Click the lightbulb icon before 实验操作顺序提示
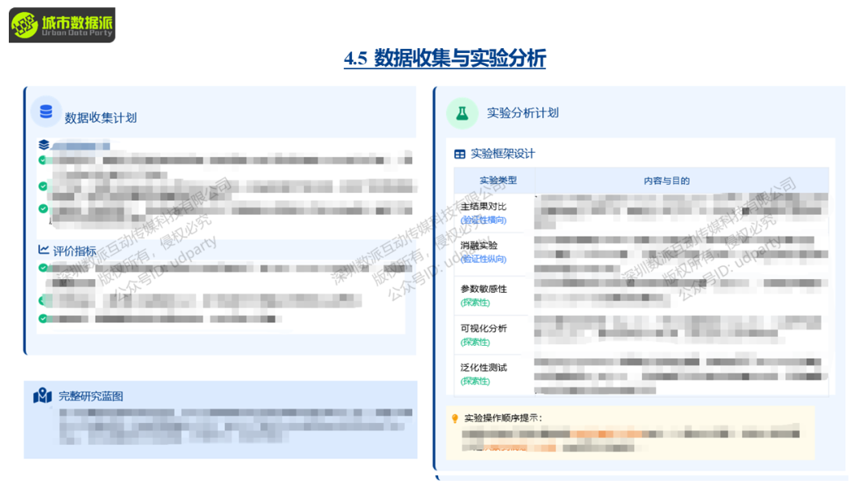 [455, 418]
